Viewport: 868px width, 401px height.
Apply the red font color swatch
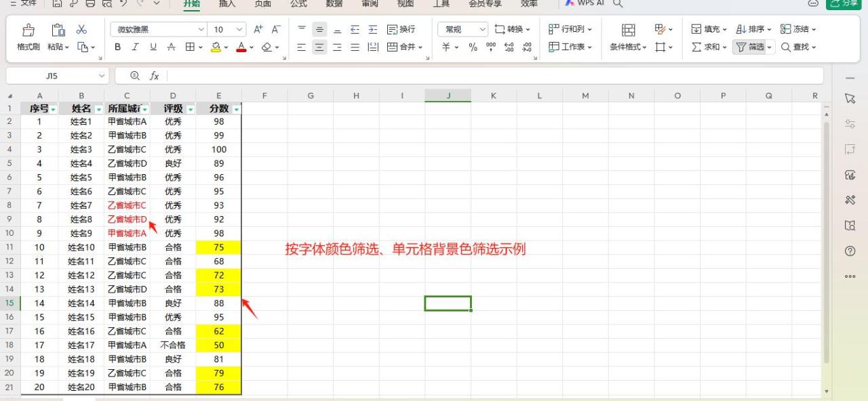241,47
